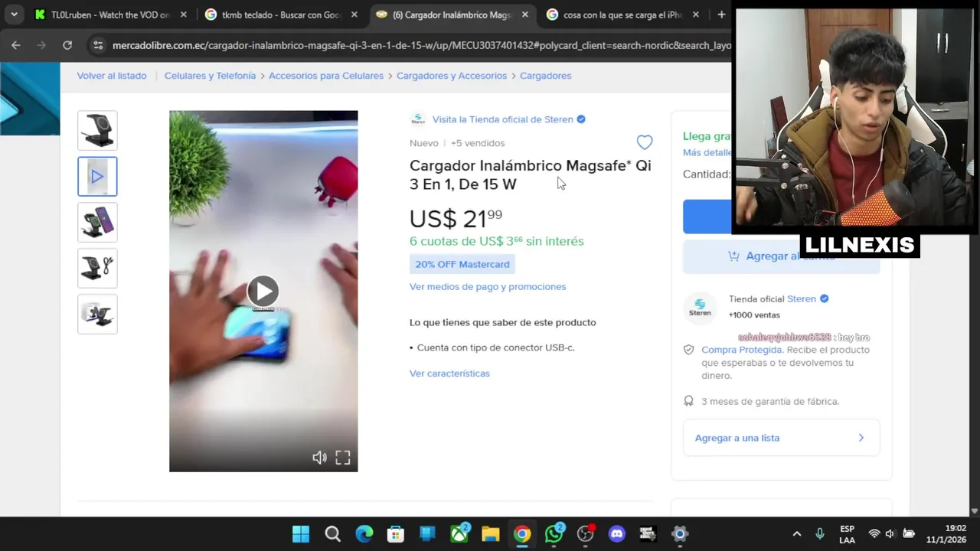Close the iPhone charger search tab
The height and width of the screenshot is (551, 980).
(695, 15)
